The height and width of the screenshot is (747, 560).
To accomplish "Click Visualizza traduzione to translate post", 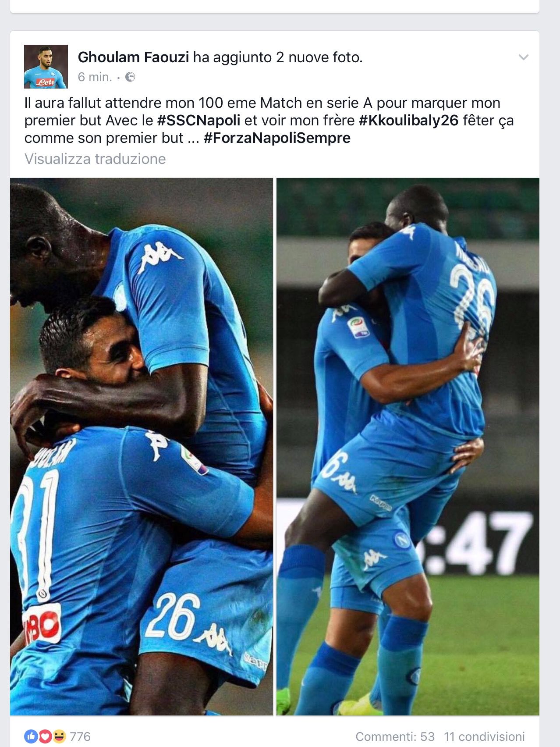I will [95, 159].
